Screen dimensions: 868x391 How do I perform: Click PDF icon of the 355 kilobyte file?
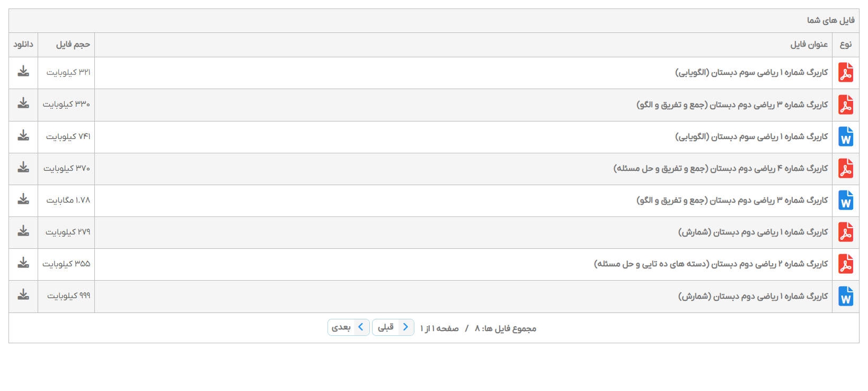tap(846, 264)
